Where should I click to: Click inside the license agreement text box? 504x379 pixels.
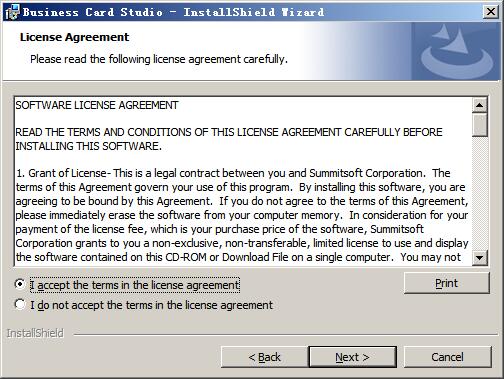pos(243,181)
